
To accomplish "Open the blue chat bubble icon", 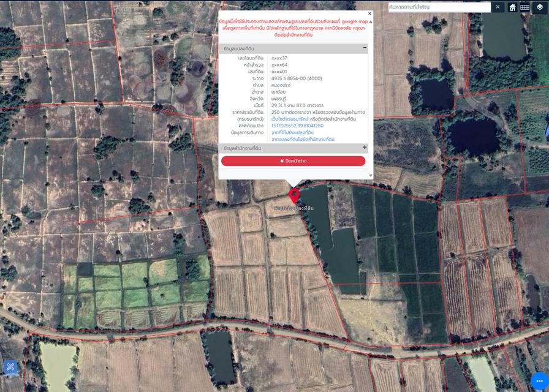I will point(539,380).
